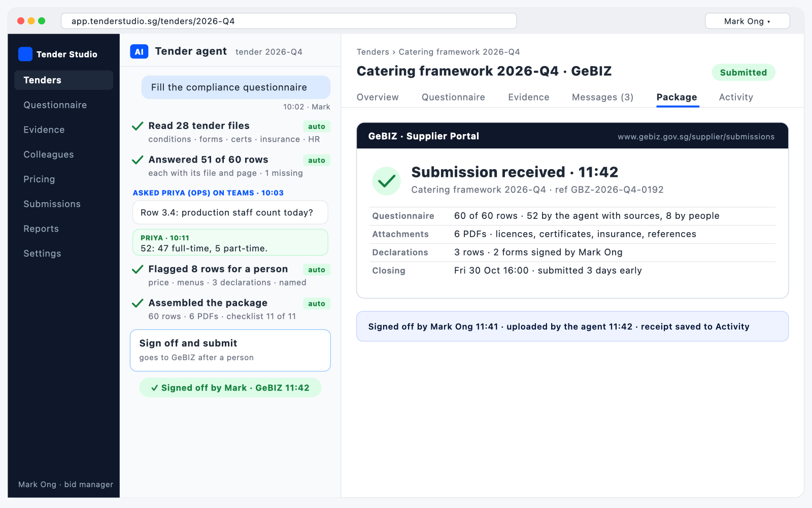Click checkmark next to Assembled the package
The width and height of the screenshot is (812, 508).
[138, 303]
